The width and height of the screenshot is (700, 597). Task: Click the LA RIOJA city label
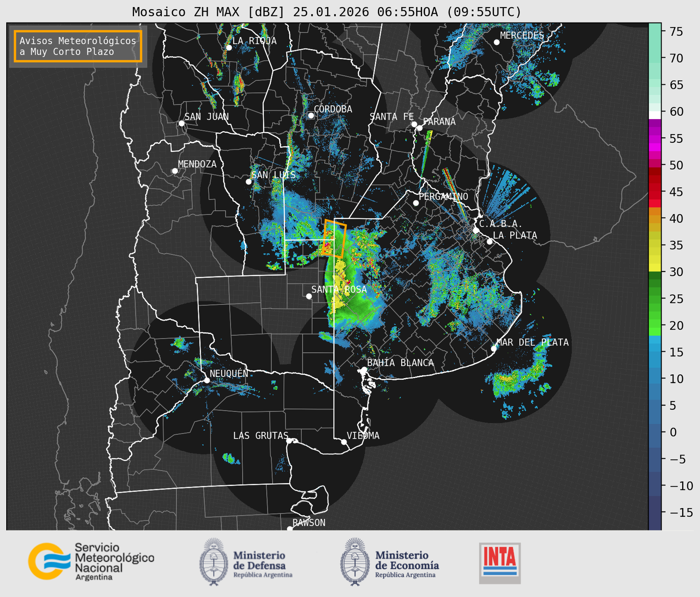click(254, 41)
